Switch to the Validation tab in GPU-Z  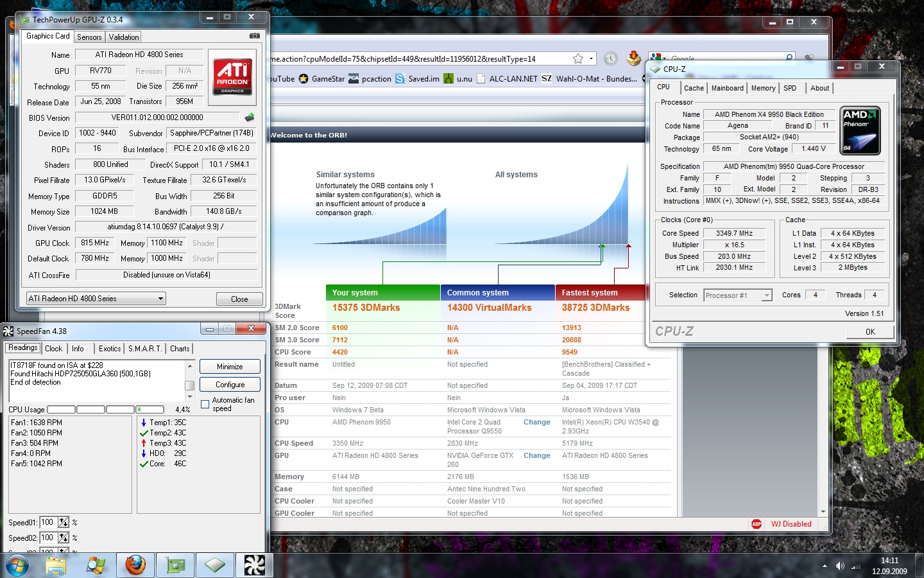123,37
